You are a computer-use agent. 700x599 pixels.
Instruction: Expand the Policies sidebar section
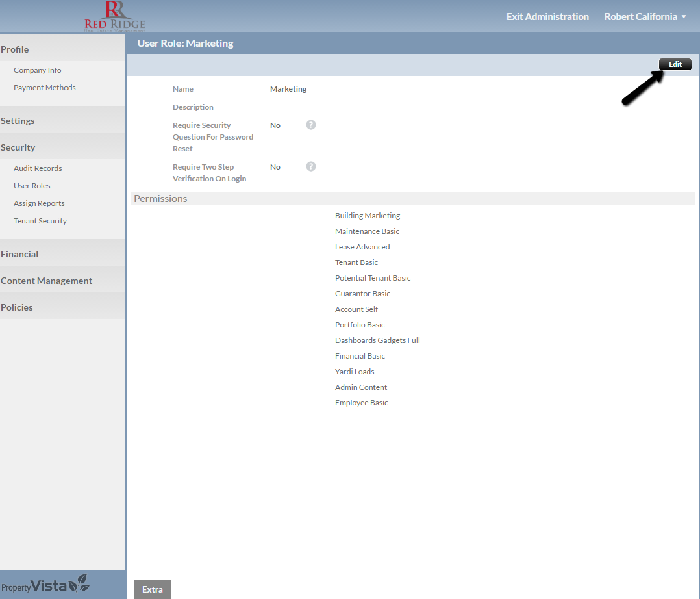pos(17,307)
